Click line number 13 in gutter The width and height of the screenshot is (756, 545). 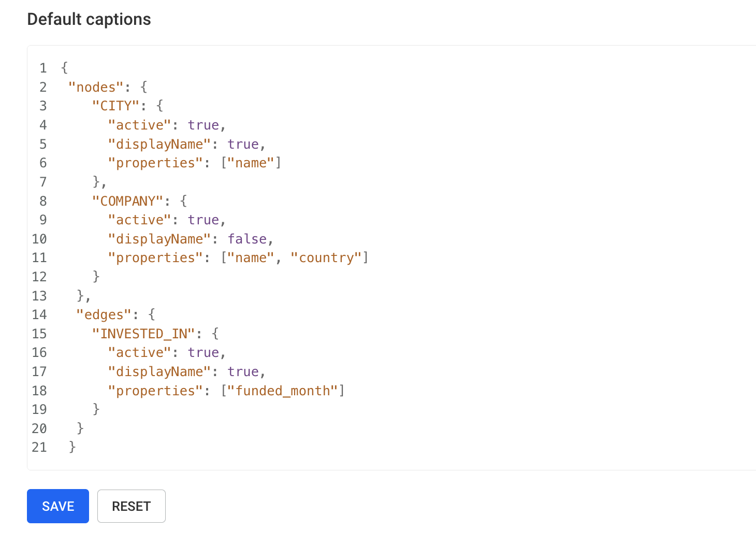39,296
